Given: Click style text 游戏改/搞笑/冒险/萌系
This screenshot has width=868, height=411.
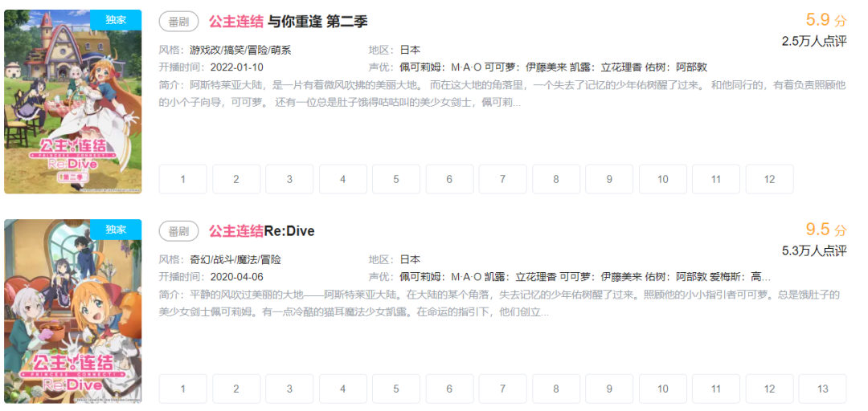Looking at the screenshot, I should click(x=240, y=51).
